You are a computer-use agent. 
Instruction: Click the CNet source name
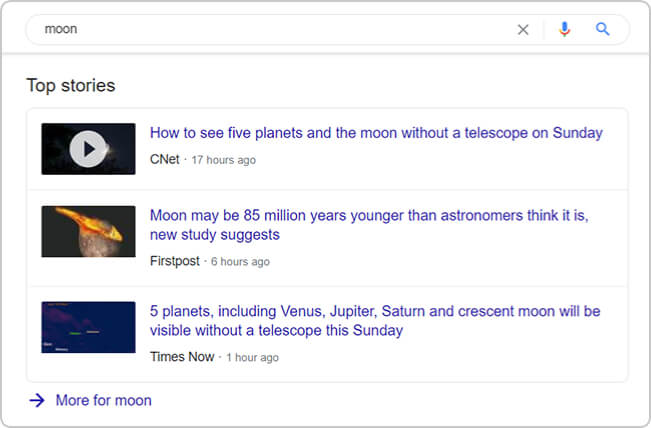[x=164, y=160]
